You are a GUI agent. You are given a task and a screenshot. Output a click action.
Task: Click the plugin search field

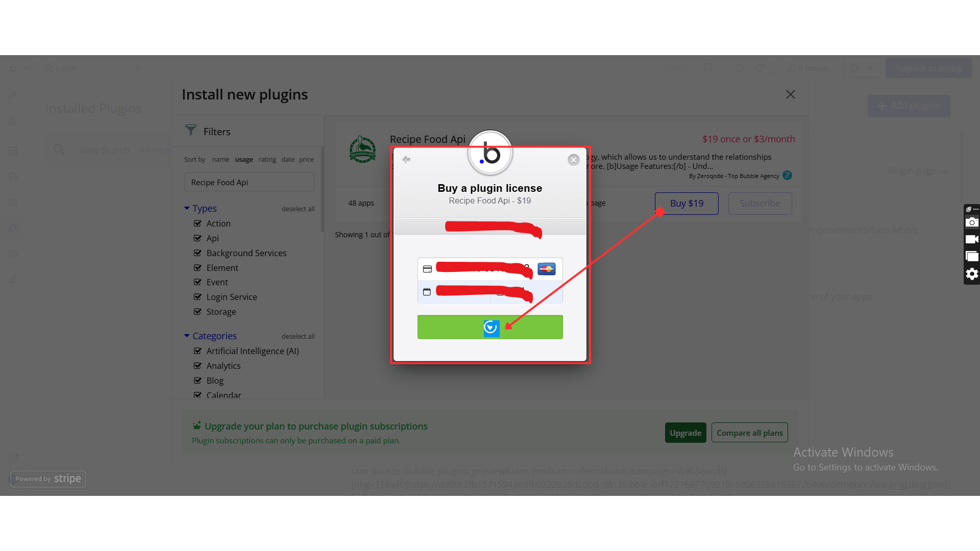pyautogui.click(x=249, y=182)
